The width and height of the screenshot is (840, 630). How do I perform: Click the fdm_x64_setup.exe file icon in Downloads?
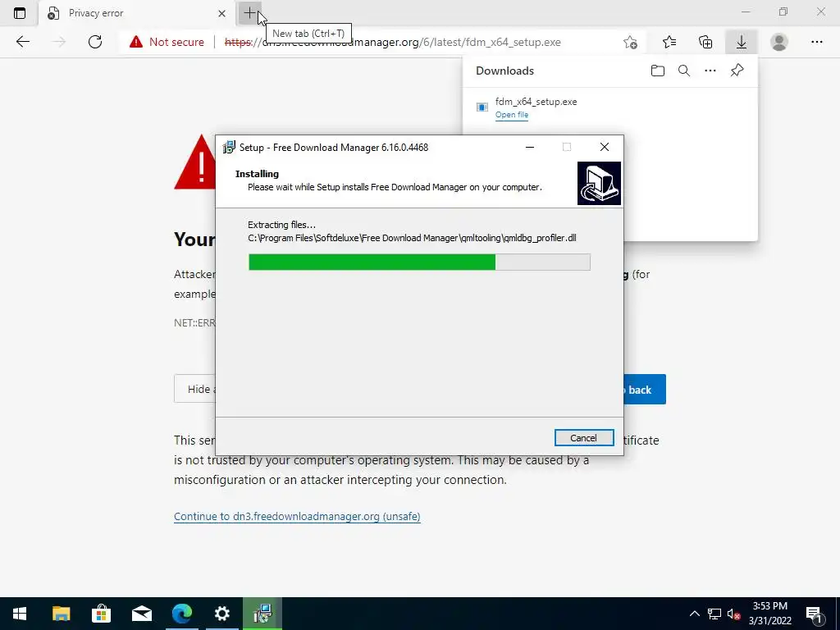[482, 107]
